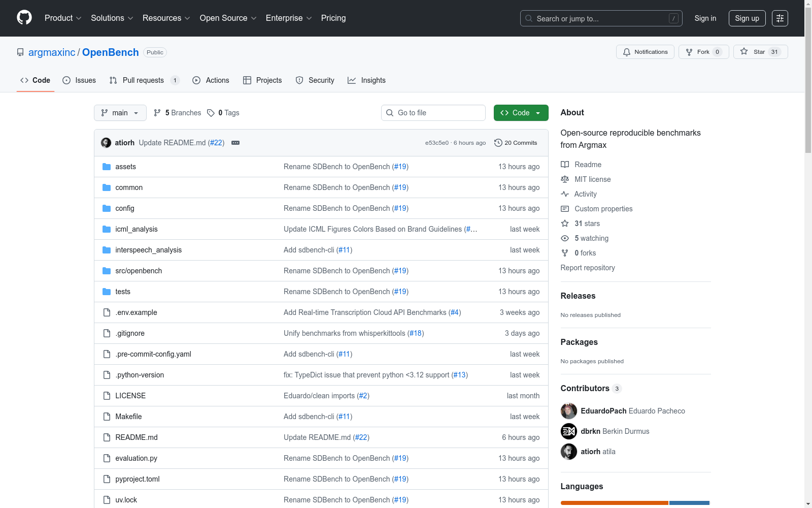Click EduardoPach contributor avatar
Image resolution: width=812 pixels, height=508 pixels.
click(569, 411)
